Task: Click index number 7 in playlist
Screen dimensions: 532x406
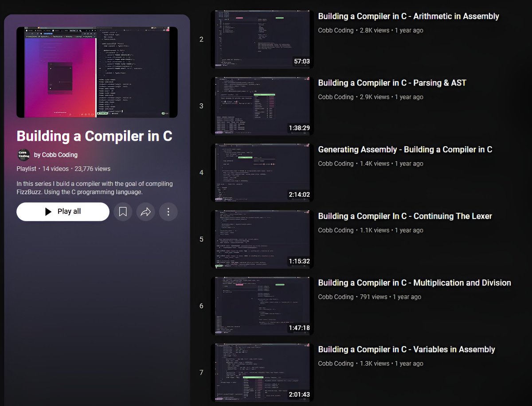Action: tap(201, 372)
